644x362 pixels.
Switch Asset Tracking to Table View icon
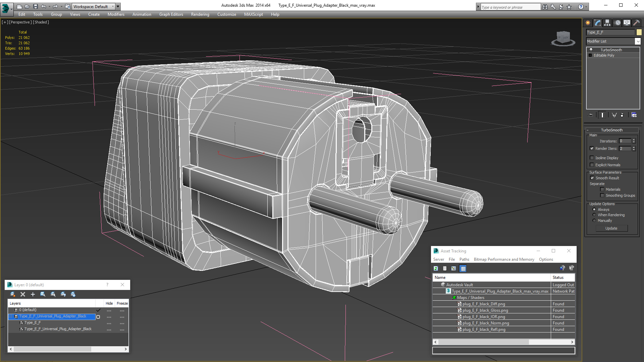tap(463, 268)
